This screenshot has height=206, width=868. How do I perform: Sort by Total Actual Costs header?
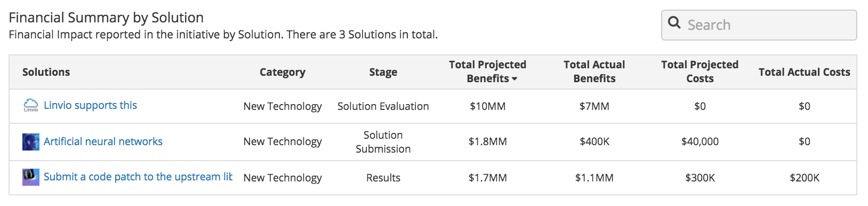(805, 72)
